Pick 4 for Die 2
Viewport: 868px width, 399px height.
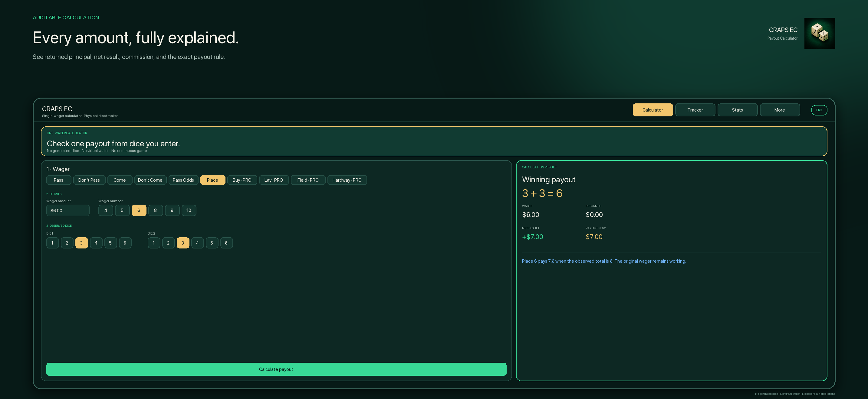point(197,243)
